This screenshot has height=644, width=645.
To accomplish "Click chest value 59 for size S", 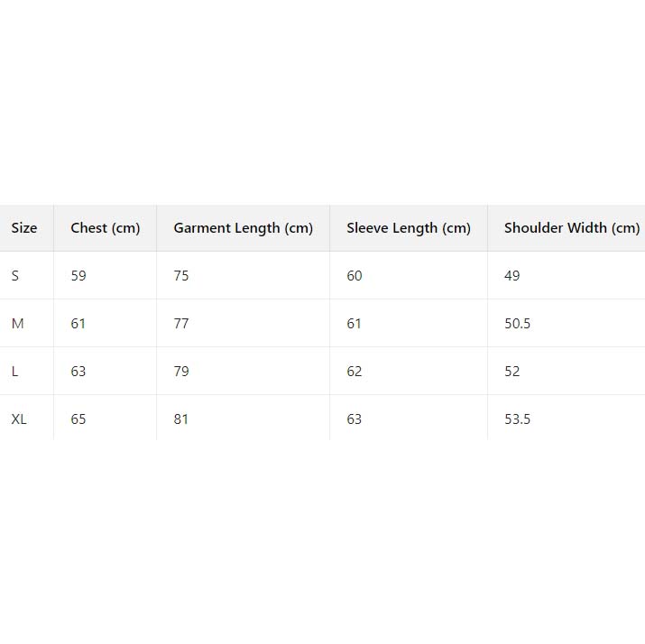I will click(78, 276).
